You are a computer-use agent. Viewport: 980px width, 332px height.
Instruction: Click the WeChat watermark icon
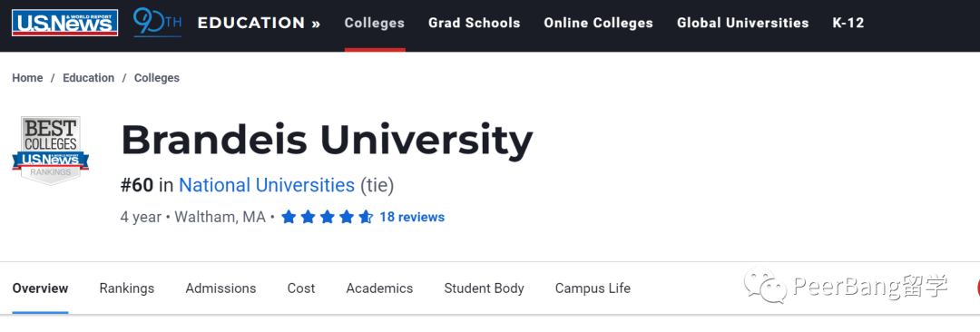click(764, 287)
